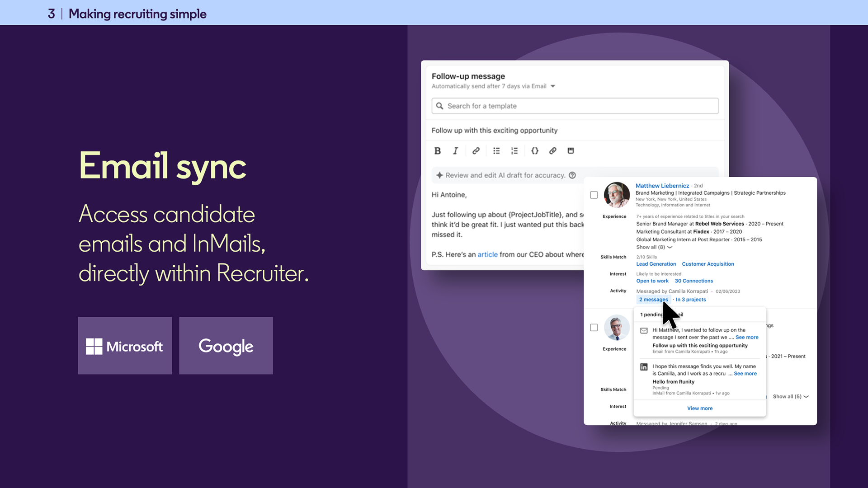This screenshot has width=868, height=488.
Task: Click the 'article' hyperlink in message body
Action: 487,254
